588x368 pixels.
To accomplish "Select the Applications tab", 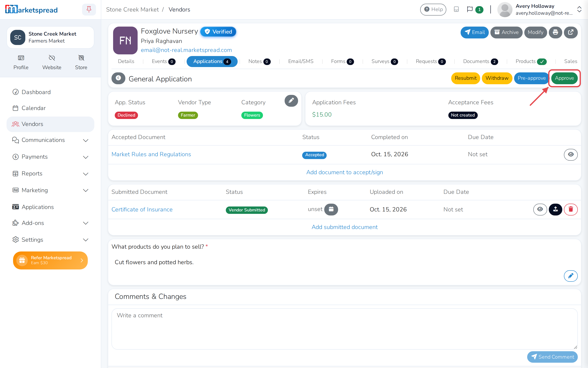I will (212, 61).
